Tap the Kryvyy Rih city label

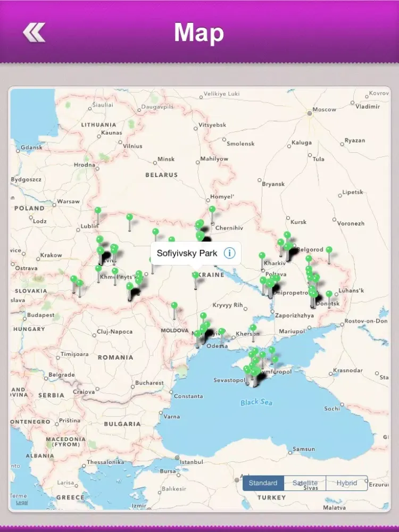coord(228,305)
